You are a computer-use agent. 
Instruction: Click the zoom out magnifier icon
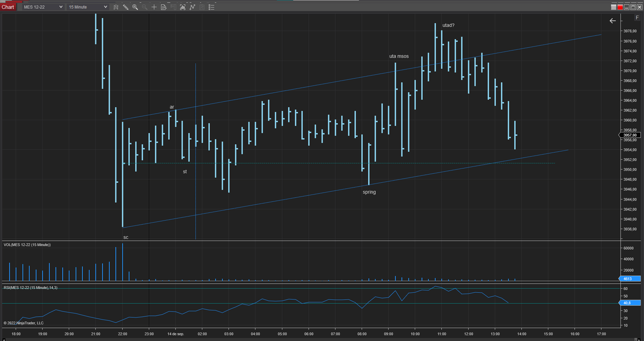coord(144,7)
